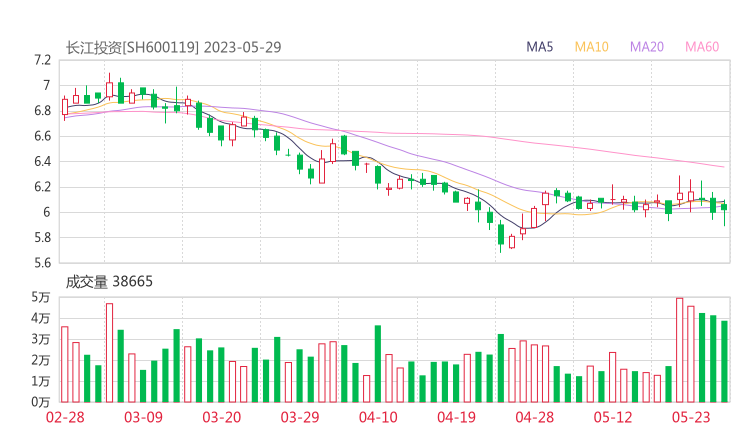
Task: Select the 03-20 date label
Action: (222, 417)
